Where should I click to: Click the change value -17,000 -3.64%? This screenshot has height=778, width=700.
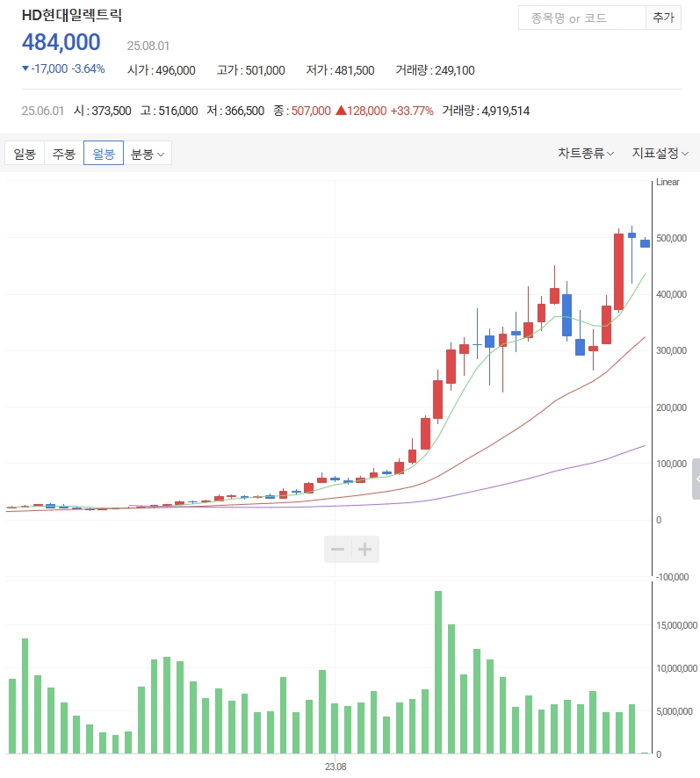(x=63, y=68)
